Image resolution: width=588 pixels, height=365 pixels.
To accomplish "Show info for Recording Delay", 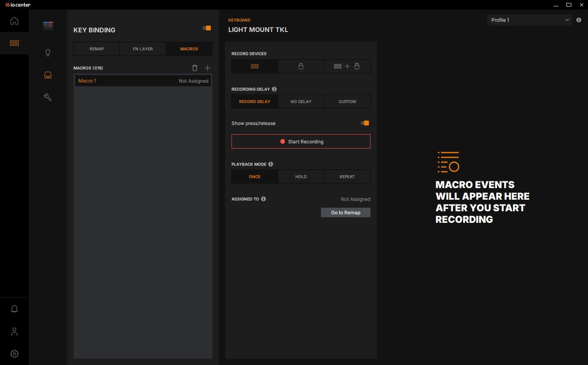I will point(274,89).
